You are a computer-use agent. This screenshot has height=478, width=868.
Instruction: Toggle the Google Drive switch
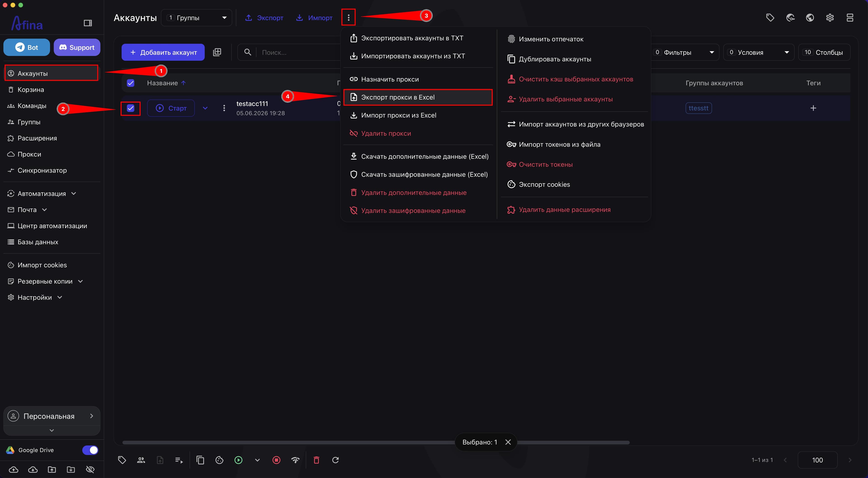tap(90, 450)
